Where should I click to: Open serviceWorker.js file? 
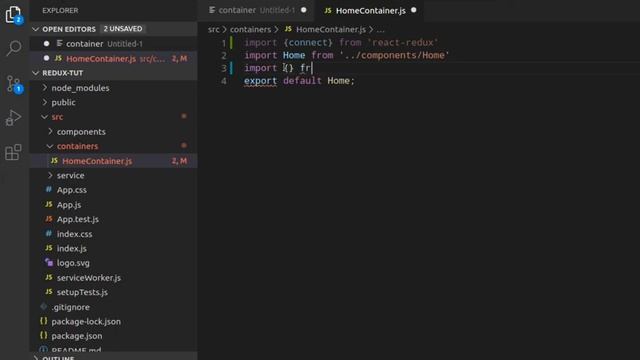point(89,278)
